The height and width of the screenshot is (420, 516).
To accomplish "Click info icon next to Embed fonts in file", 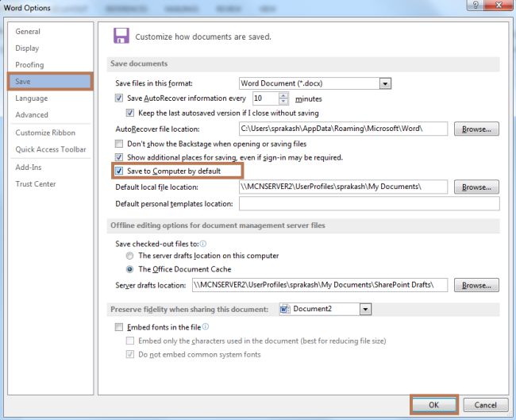I will (206, 326).
